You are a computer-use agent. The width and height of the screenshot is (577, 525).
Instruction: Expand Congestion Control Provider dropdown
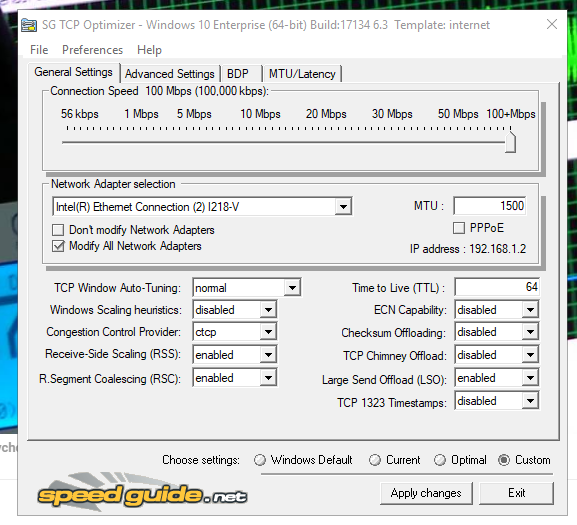click(268, 332)
